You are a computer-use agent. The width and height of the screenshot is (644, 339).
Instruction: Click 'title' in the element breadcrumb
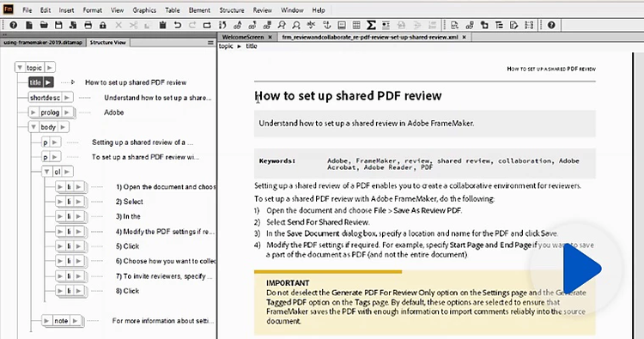click(x=252, y=46)
